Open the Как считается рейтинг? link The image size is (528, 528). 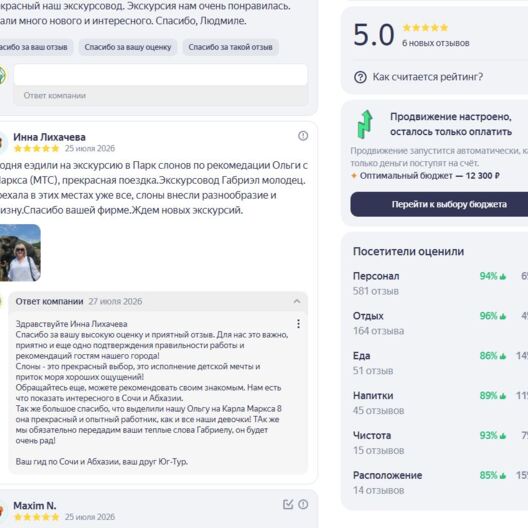pyautogui.click(x=427, y=77)
